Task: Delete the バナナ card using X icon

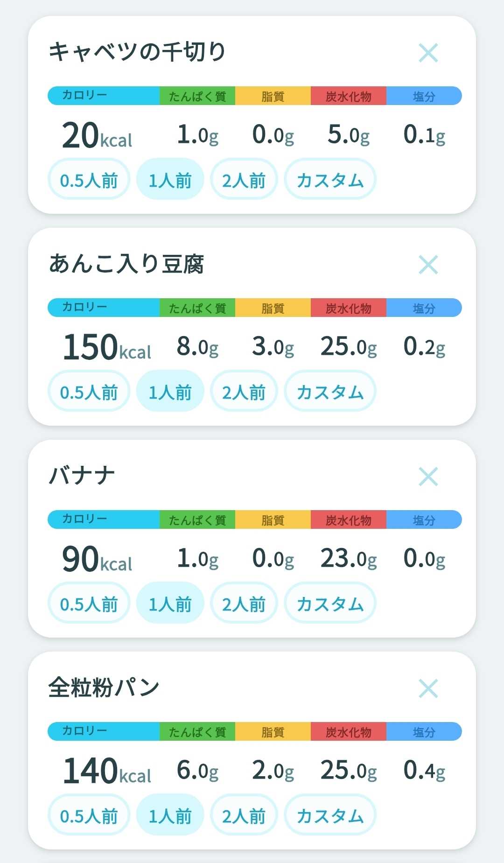Action: tap(428, 477)
